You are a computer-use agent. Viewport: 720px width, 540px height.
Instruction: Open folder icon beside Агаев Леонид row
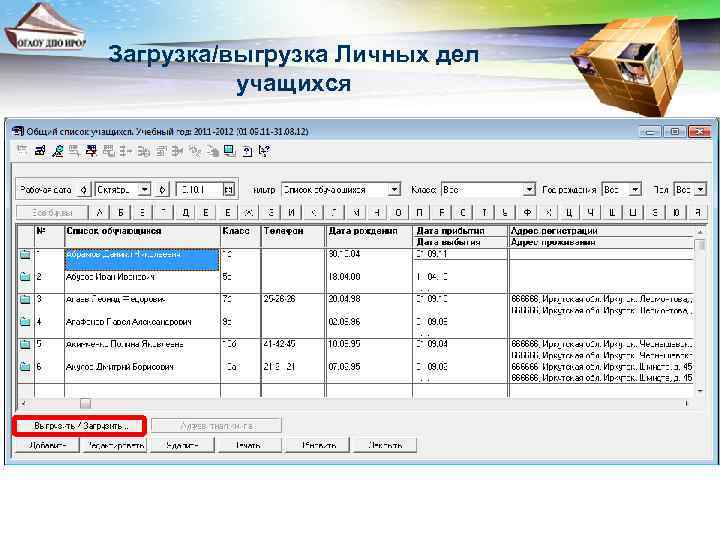pos(25,299)
